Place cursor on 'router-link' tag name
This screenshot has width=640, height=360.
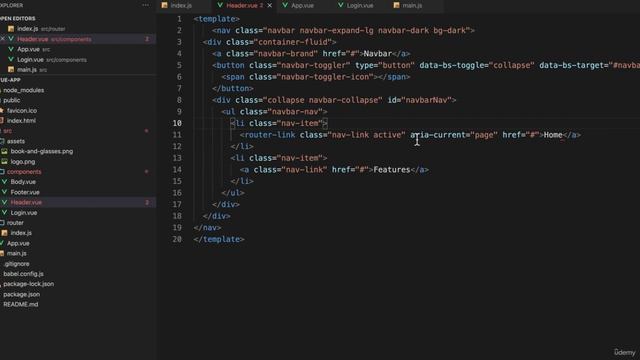coord(269,135)
